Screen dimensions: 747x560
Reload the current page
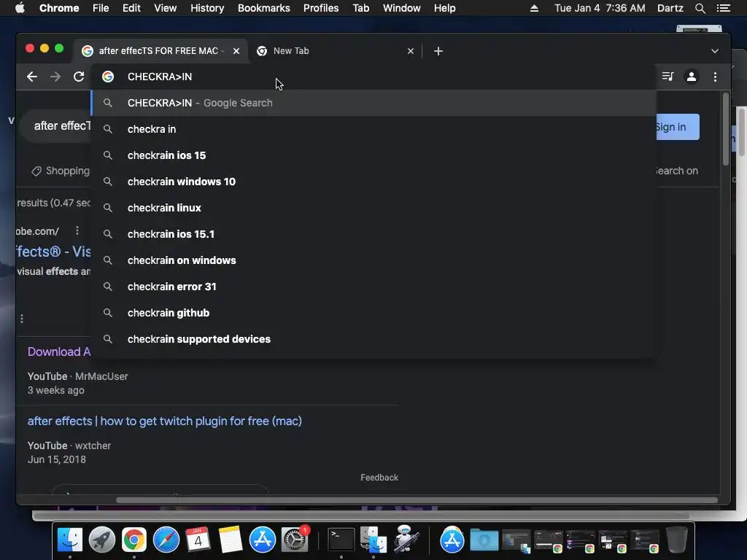pyautogui.click(x=79, y=77)
